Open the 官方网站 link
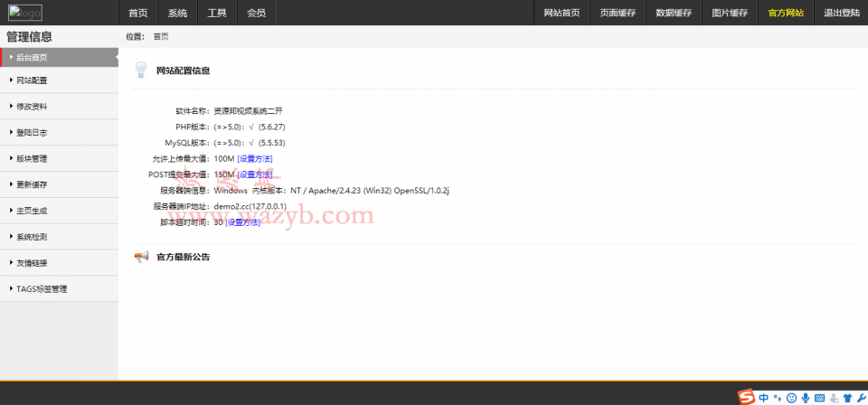This screenshot has width=868, height=405. click(x=786, y=13)
